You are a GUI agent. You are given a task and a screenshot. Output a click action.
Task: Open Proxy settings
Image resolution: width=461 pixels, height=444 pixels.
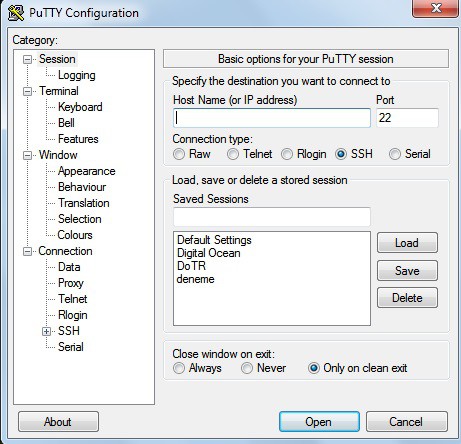pos(71,283)
